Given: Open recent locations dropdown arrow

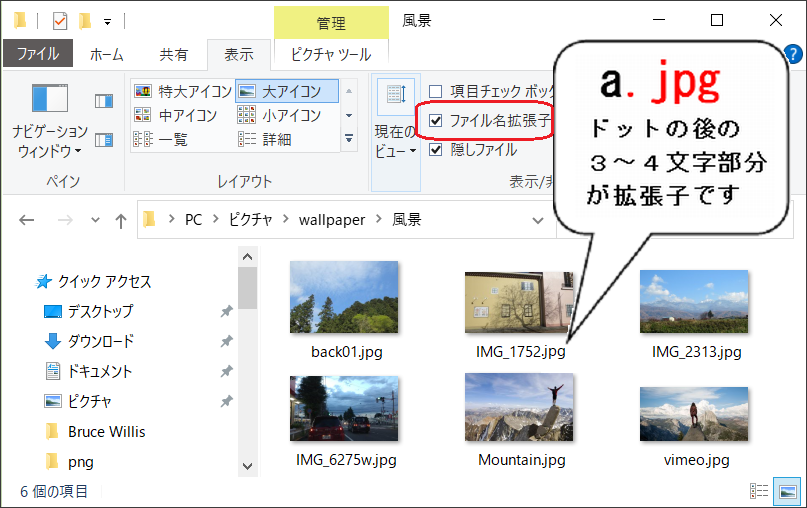Looking at the screenshot, I should 95,220.
